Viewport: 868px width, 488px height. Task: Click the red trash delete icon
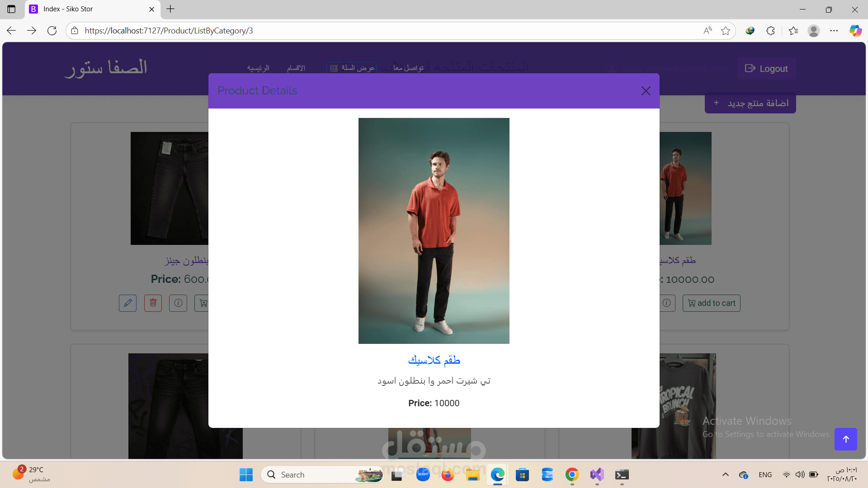click(x=153, y=303)
